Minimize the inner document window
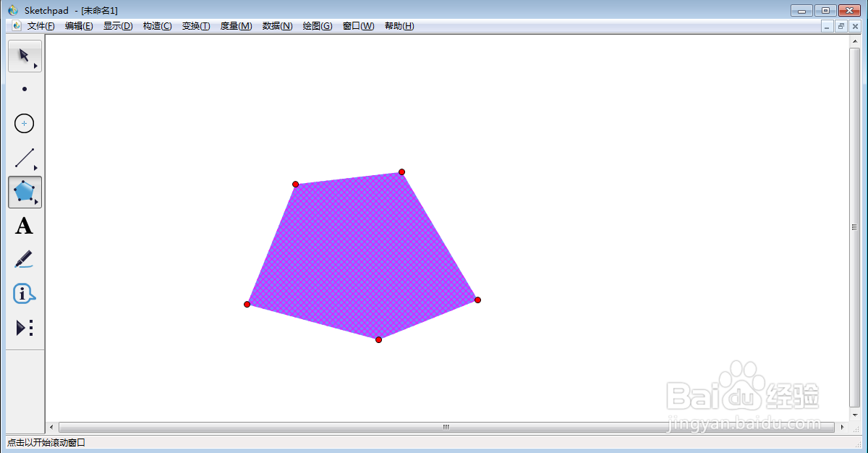868x453 pixels. pyautogui.click(x=827, y=26)
